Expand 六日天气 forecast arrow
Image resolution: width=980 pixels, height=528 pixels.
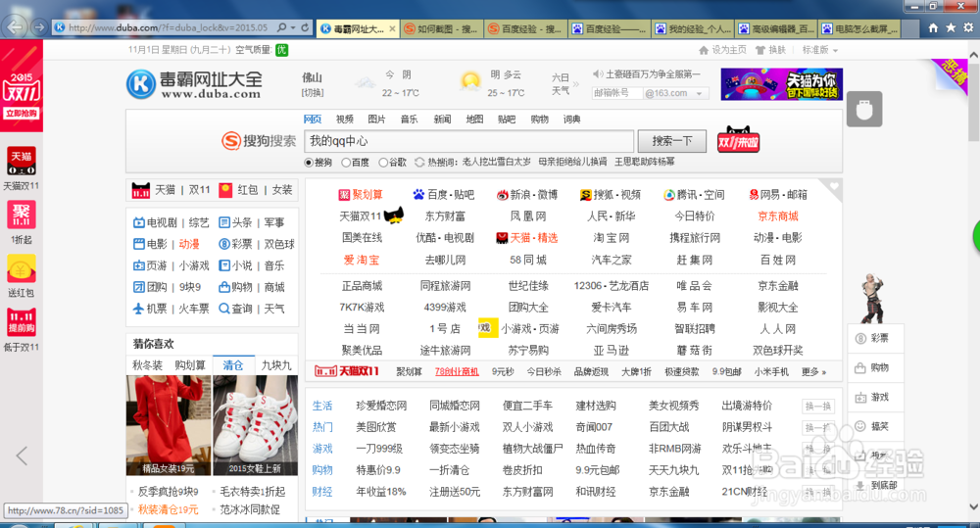(575, 83)
